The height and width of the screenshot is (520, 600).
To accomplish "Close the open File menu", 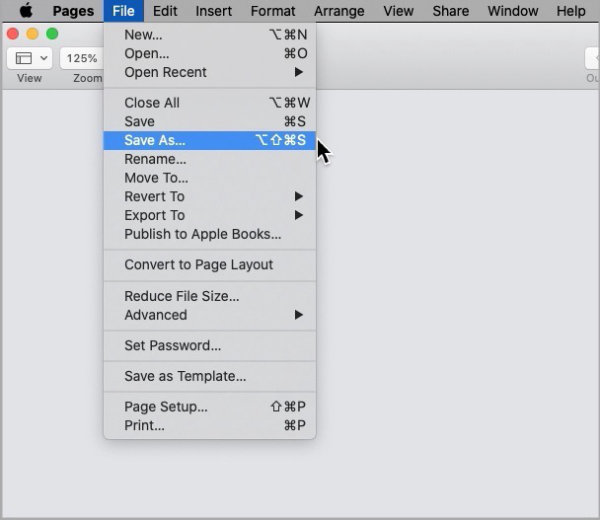I will coord(123,11).
